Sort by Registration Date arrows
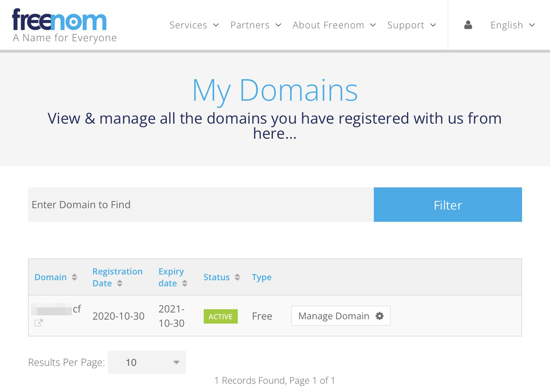 click(x=120, y=284)
